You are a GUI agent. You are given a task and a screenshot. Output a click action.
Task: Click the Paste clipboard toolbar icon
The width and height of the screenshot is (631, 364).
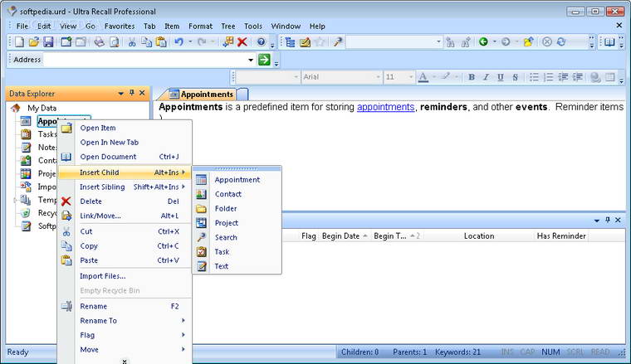(161, 41)
